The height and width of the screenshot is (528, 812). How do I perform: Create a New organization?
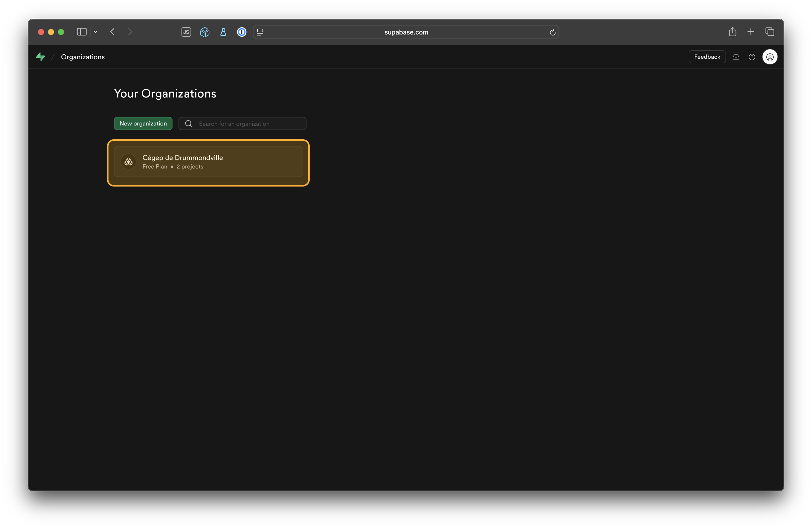click(143, 123)
